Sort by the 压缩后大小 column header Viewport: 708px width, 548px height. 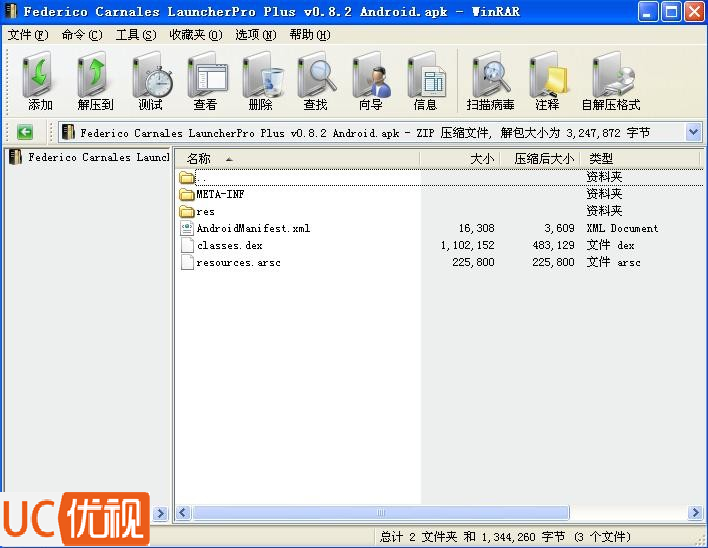pyautogui.click(x=540, y=158)
